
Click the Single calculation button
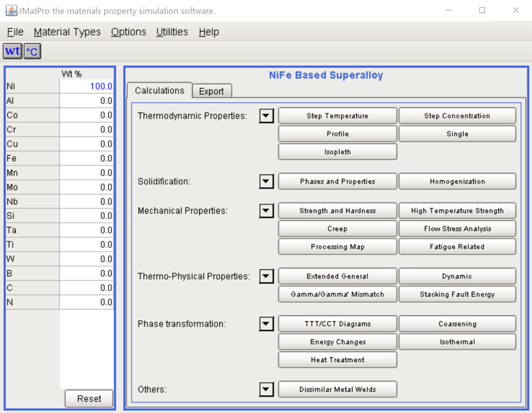pyautogui.click(x=457, y=133)
